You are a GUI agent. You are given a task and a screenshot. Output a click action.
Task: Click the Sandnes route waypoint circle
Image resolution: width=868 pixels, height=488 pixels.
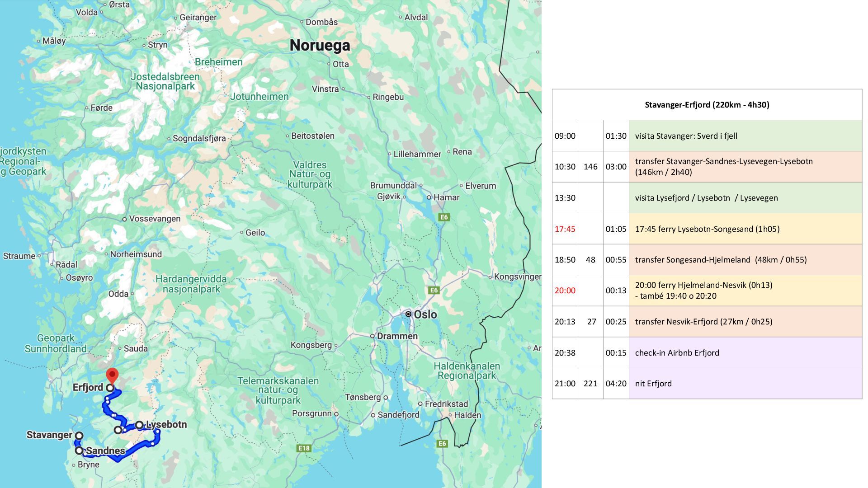pos(79,450)
